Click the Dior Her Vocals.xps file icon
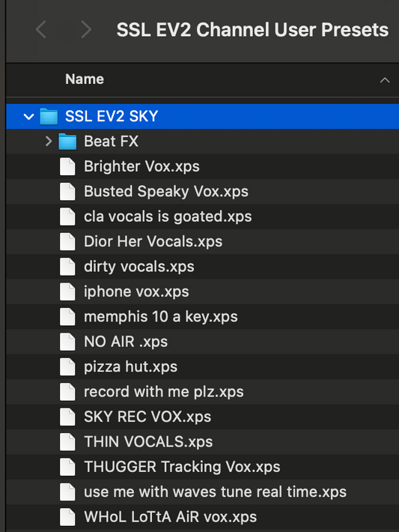399x532 pixels. [67, 241]
